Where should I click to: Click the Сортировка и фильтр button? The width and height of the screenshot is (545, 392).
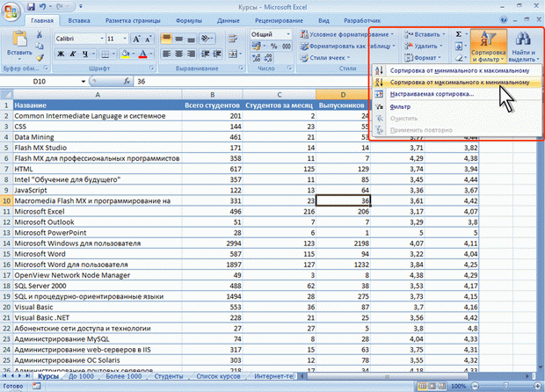[489, 47]
